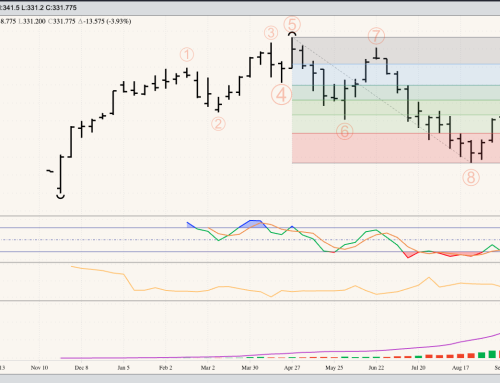Click the Jun 22 date axis label
Image resolution: width=500 pixels, height=383 pixels.
376,368
